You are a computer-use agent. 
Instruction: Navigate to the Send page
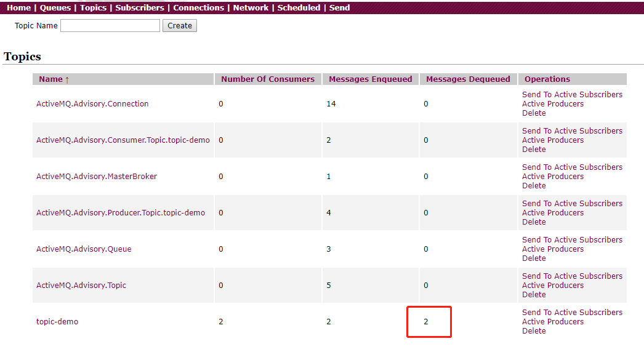339,8
